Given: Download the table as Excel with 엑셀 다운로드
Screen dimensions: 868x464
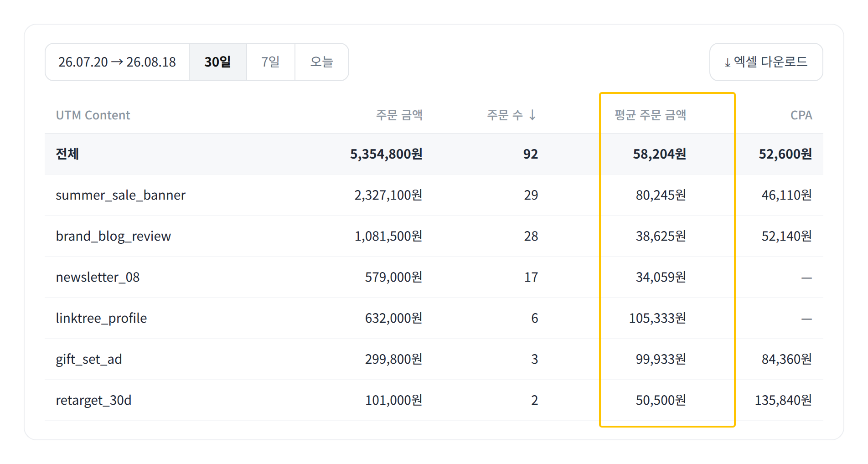Looking at the screenshot, I should (x=766, y=62).
